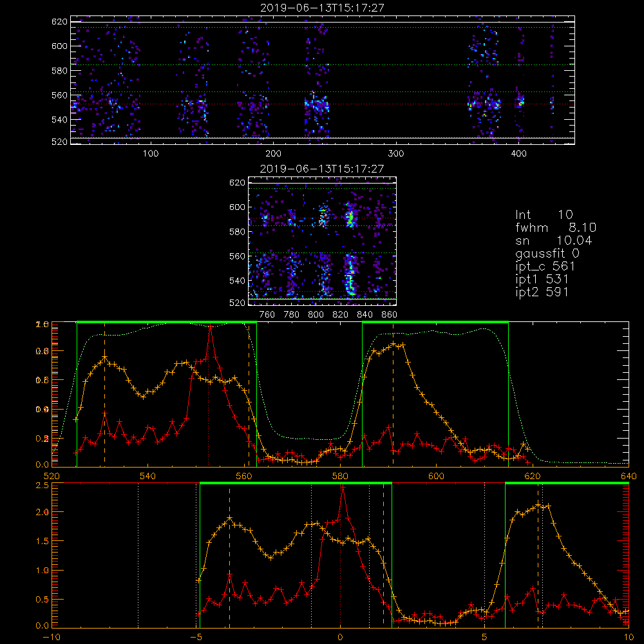Screen dimensions: 644x644
Task: Select the 'fwhm 8.10' readout
Action: (556, 227)
